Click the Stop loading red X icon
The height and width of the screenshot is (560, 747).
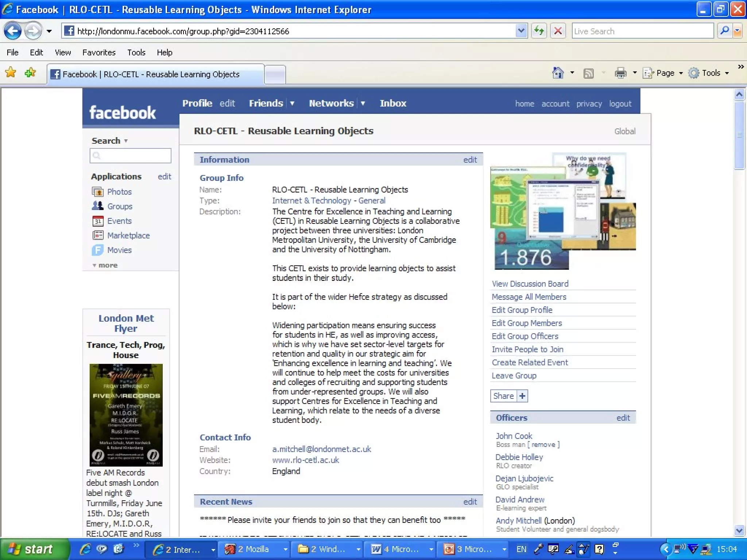point(558,31)
